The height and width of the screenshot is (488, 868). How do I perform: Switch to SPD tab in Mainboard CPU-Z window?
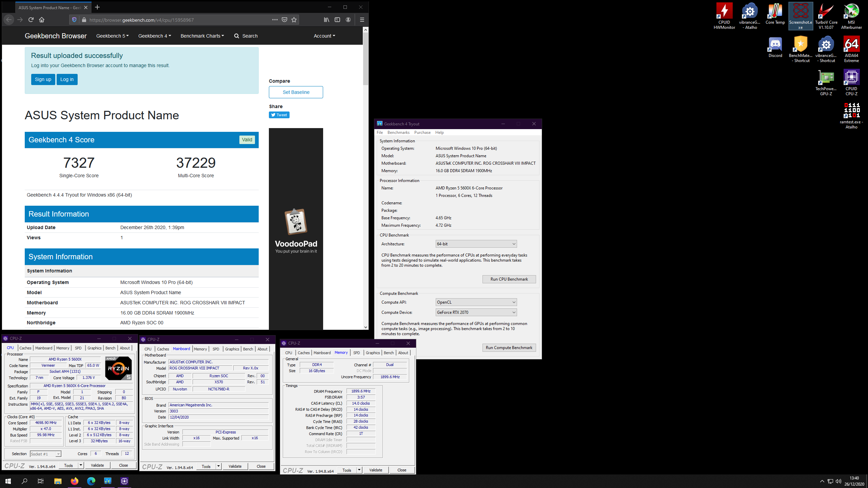(x=216, y=349)
